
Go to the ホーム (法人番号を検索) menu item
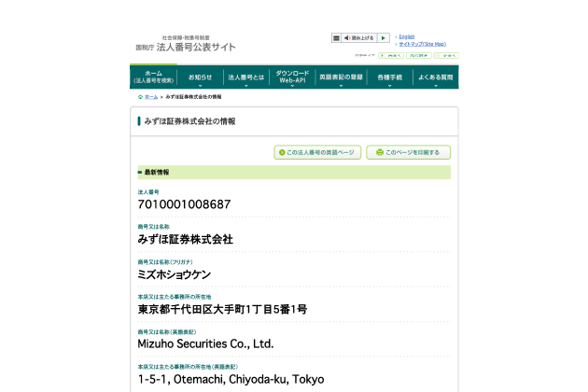pos(153,77)
